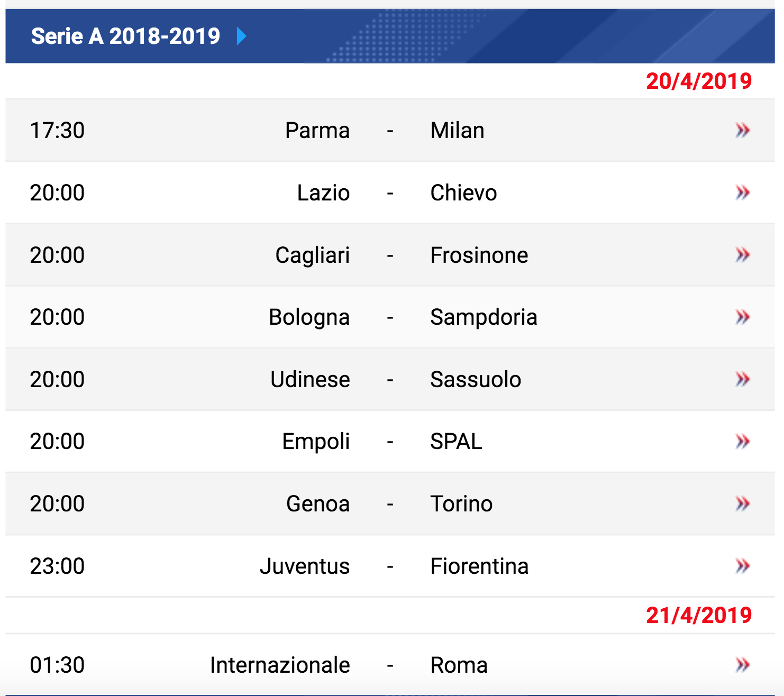Image resolution: width=784 pixels, height=696 pixels.
Task: Click the Milan team name
Action: [457, 130]
